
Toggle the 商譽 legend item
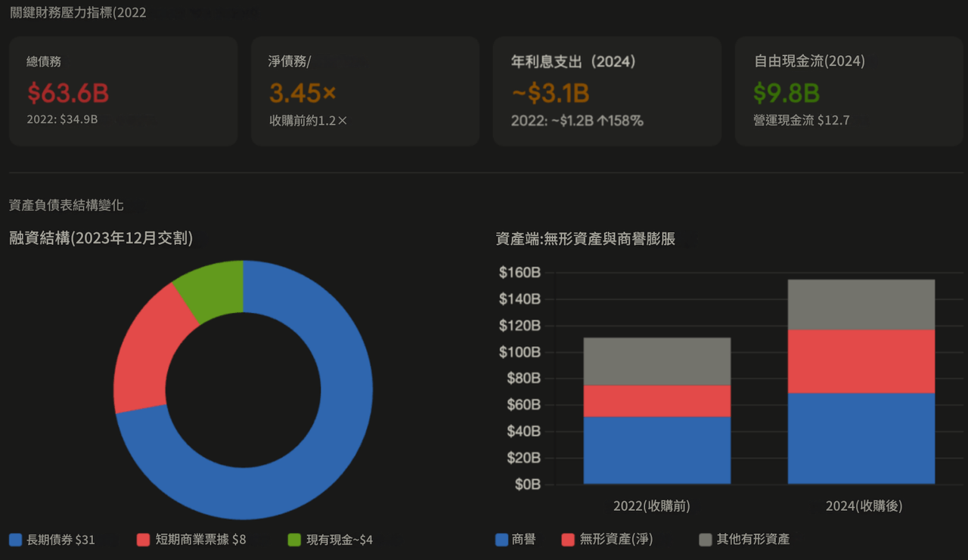[516, 540]
